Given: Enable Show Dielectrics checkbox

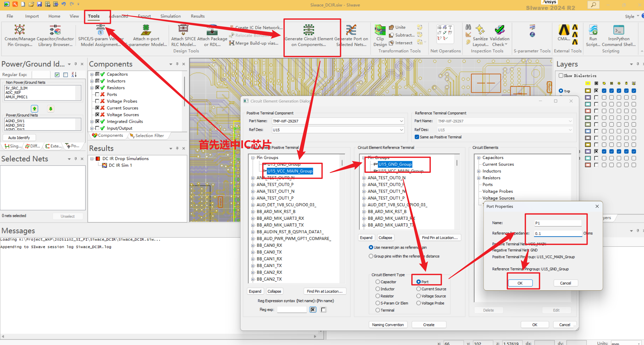Looking at the screenshot, I should tap(561, 75).
